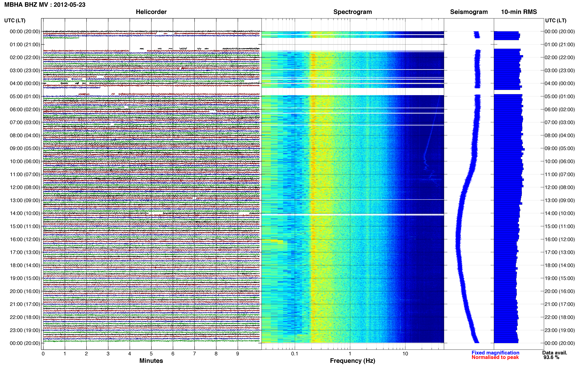This screenshot has width=588, height=368.
Task: Click the '93.6 %' data availability value
Action: 551,357
